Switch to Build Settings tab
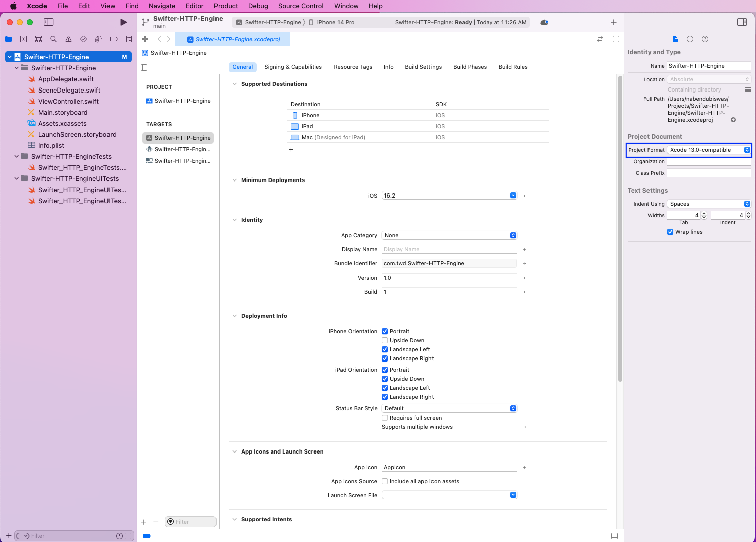This screenshot has height=542, width=756. point(423,67)
